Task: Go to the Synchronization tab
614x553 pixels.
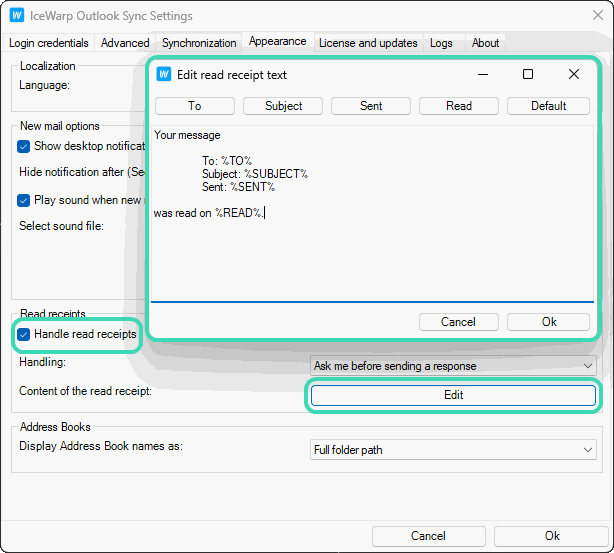Action: (199, 43)
